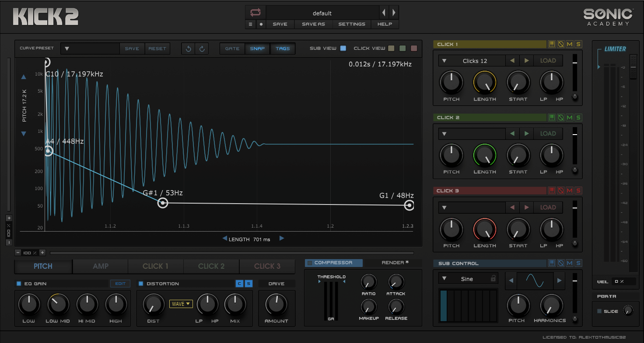644x343 pixels.
Task: Go to the next preset arrow
Action: click(394, 13)
